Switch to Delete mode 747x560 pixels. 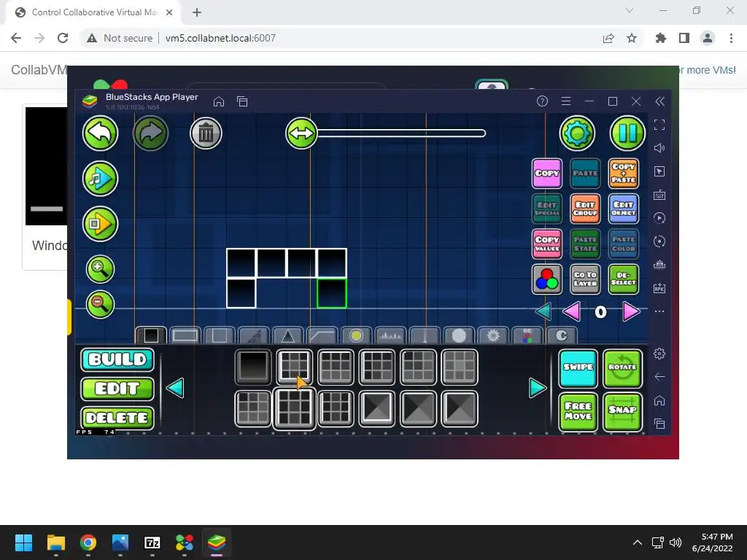(117, 418)
